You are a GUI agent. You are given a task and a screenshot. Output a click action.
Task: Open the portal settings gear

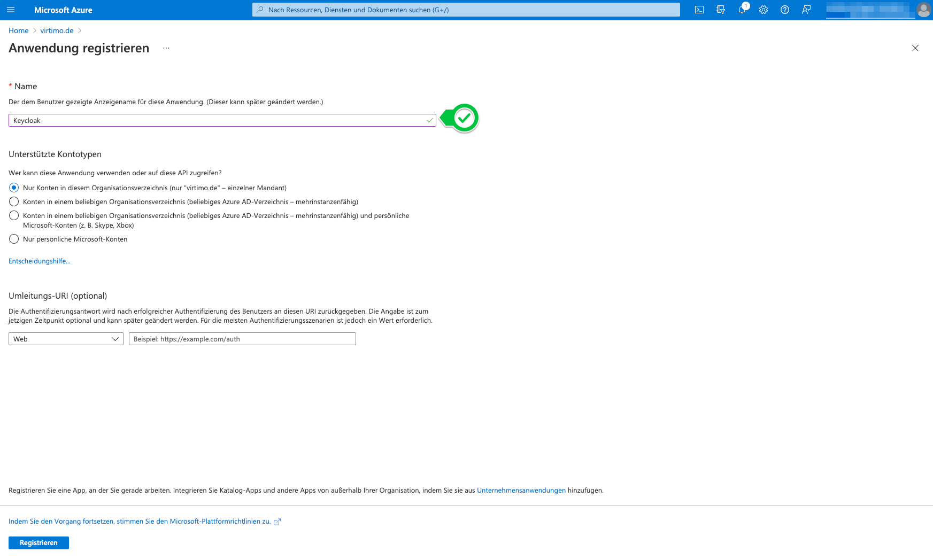[x=764, y=9]
